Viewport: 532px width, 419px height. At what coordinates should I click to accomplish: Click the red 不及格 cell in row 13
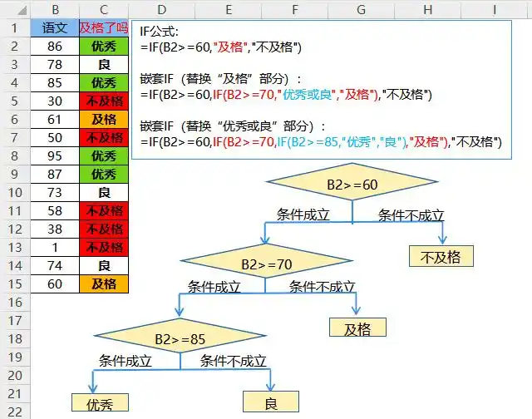click(104, 248)
